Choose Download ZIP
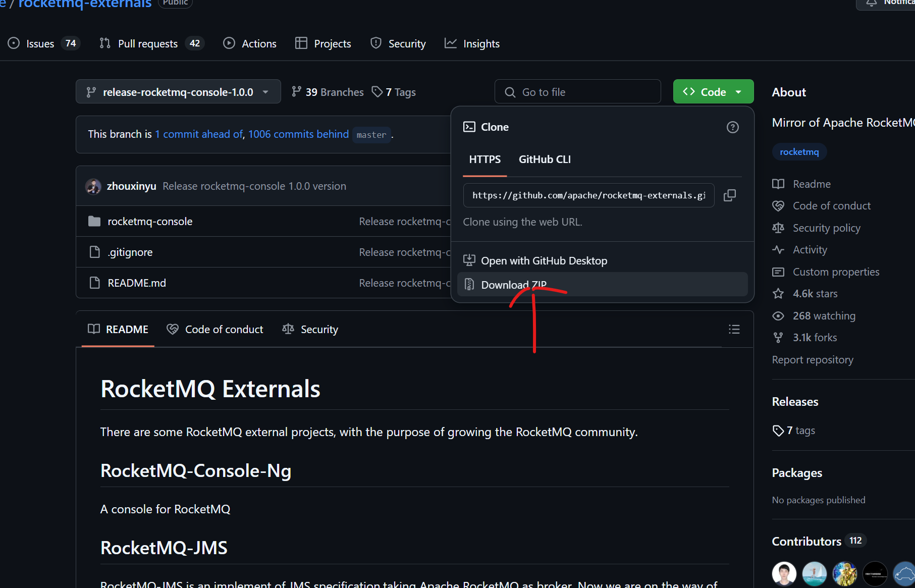The width and height of the screenshot is (915, 588). tap(602, 284)
